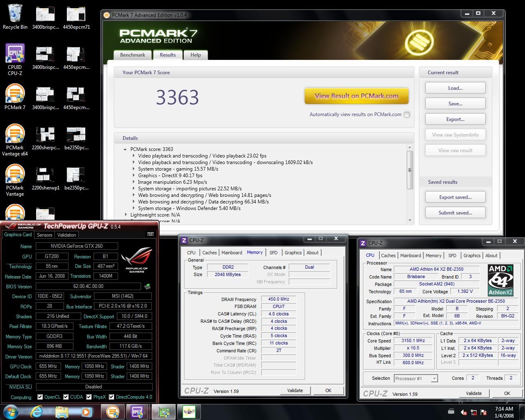Click the GPU-Z Name field NVIDIA GeForce GTX 260
Viewport: 525px width, 420px height.
pos(77,246)
